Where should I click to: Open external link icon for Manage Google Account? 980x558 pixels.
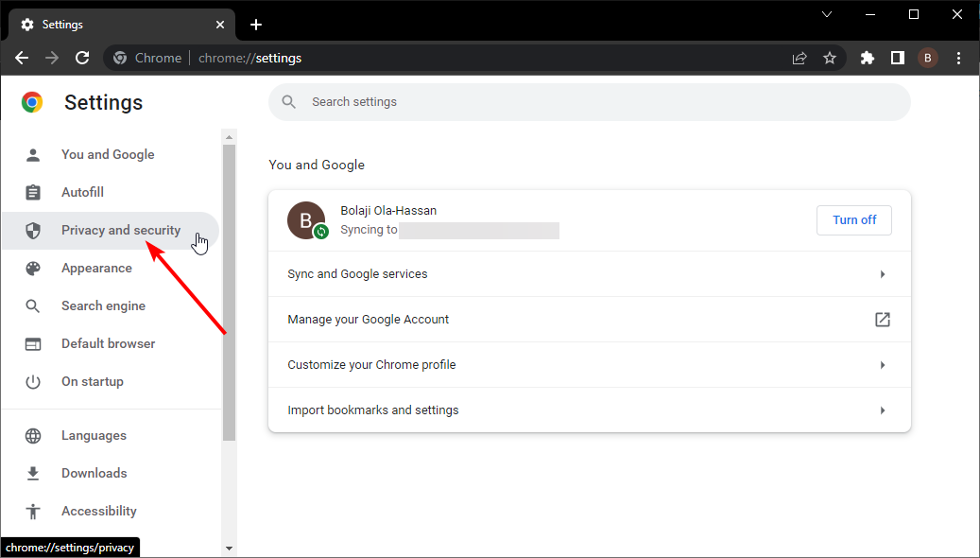click(x=883, y=320)
